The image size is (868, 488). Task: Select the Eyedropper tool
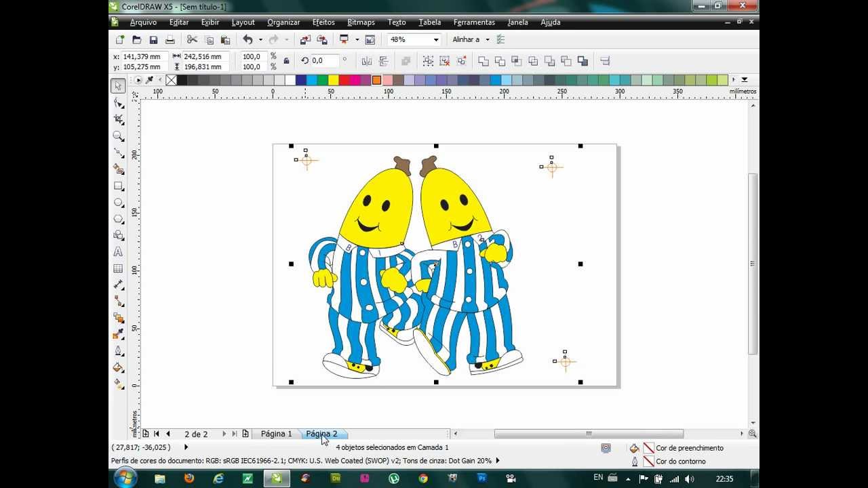118,334
